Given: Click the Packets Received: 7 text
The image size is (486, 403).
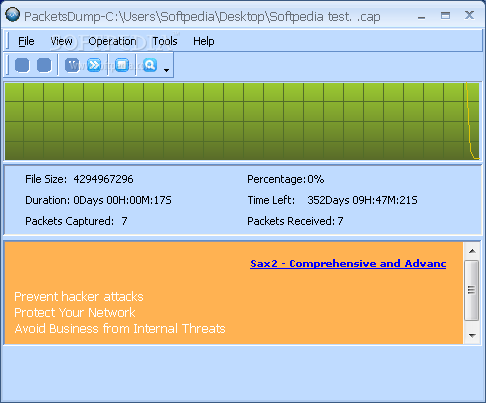Looking at the screenshot, I should pos(295,221).
